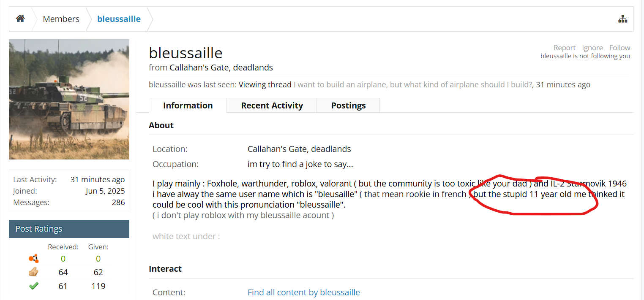
Task: Follow bleussaille
Action: coord(619,48)
